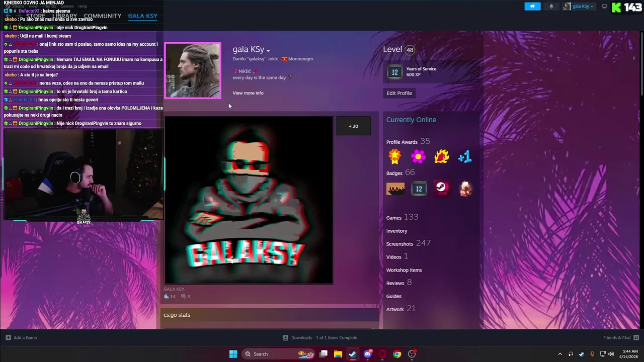Open the Inventory link
644x362 pixels.
point(396,231)
